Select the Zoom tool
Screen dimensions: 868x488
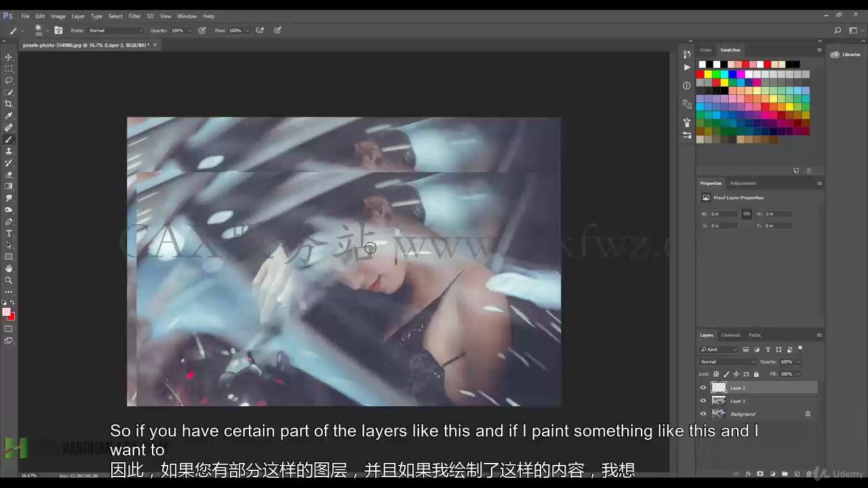point(9,280)
